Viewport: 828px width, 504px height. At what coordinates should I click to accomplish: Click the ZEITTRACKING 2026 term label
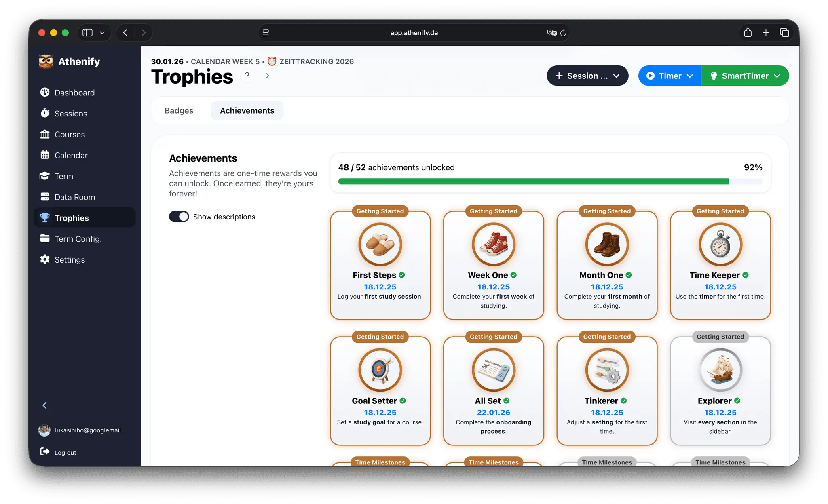(x=317, y=61)
